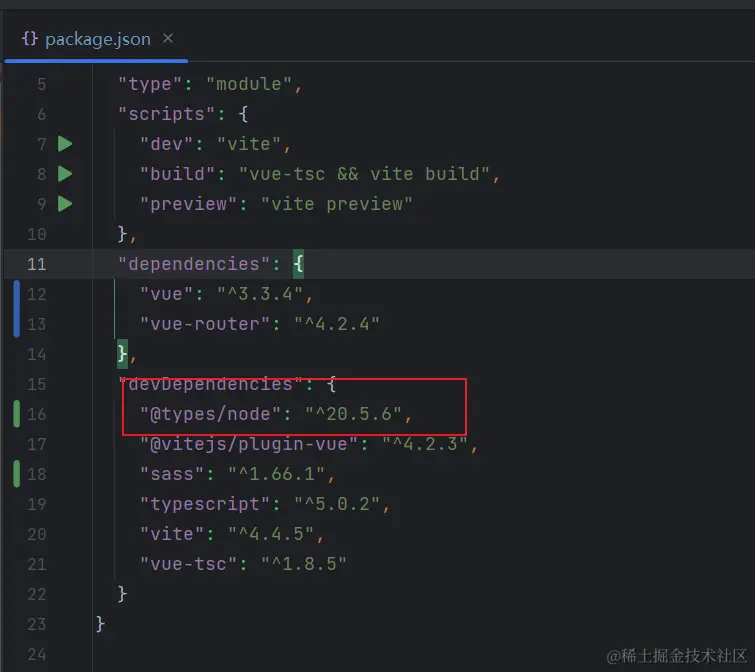The image size is (755, 672).
Task: Click the "module" value
Action: tap(249, 84)
